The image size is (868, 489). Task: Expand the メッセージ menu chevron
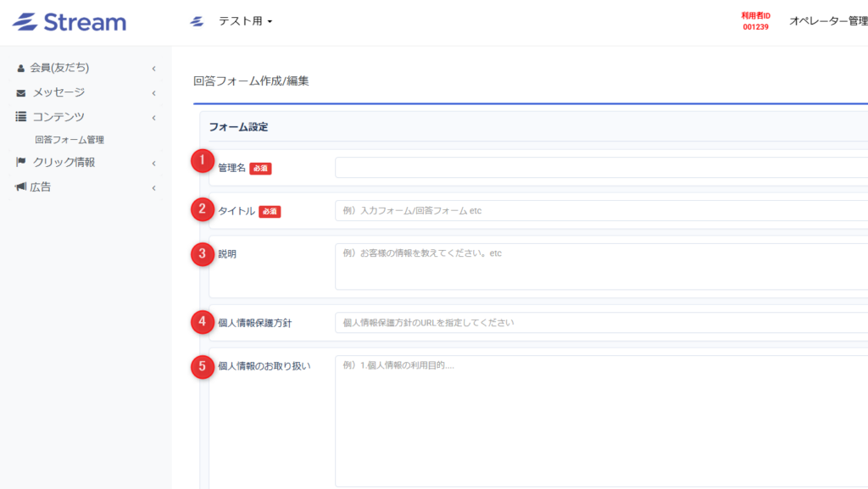click(x=154, y=93)
